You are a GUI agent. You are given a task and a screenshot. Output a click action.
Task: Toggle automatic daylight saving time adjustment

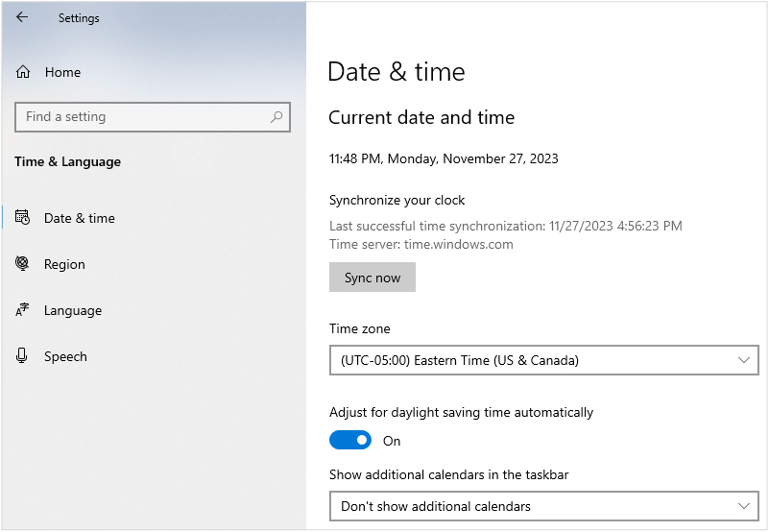(x=350, y=441)
